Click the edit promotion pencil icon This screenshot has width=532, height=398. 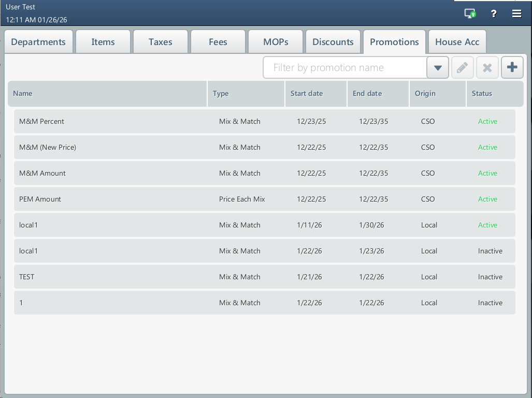(462, 68)
